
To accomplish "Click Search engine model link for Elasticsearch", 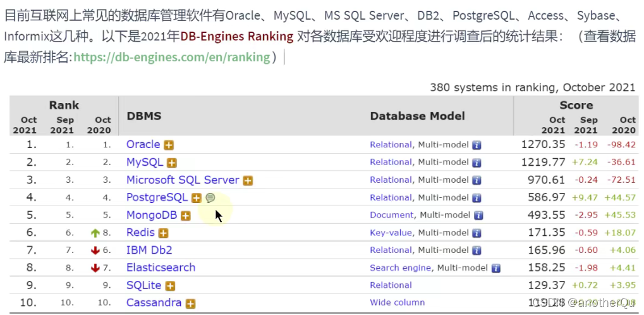I will 401,268.
